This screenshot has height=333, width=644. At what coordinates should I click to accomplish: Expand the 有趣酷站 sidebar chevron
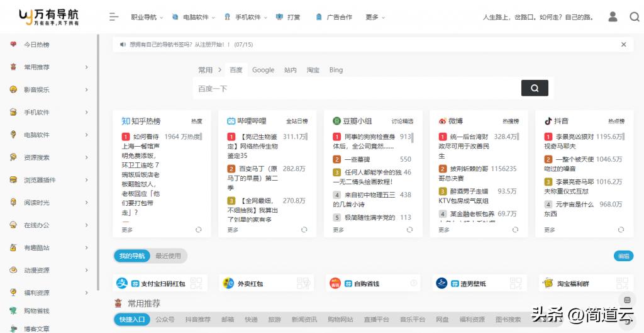point(86,247)
